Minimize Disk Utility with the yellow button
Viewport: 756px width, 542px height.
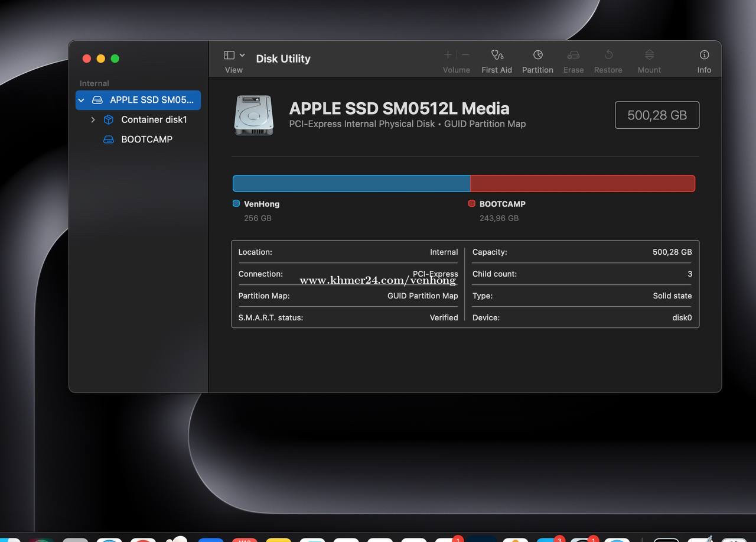(x=101, y=59)
